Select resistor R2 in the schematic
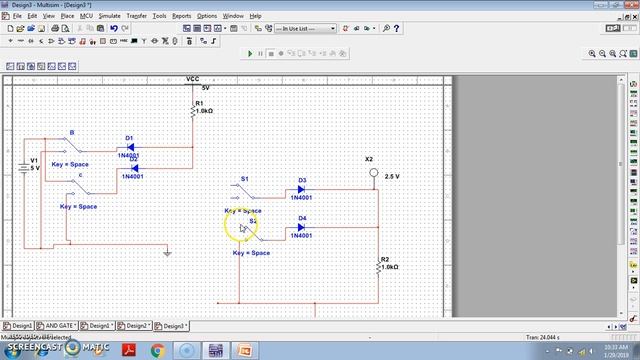The height and width of the screenshot is (360, 640). tap(378, 268)
